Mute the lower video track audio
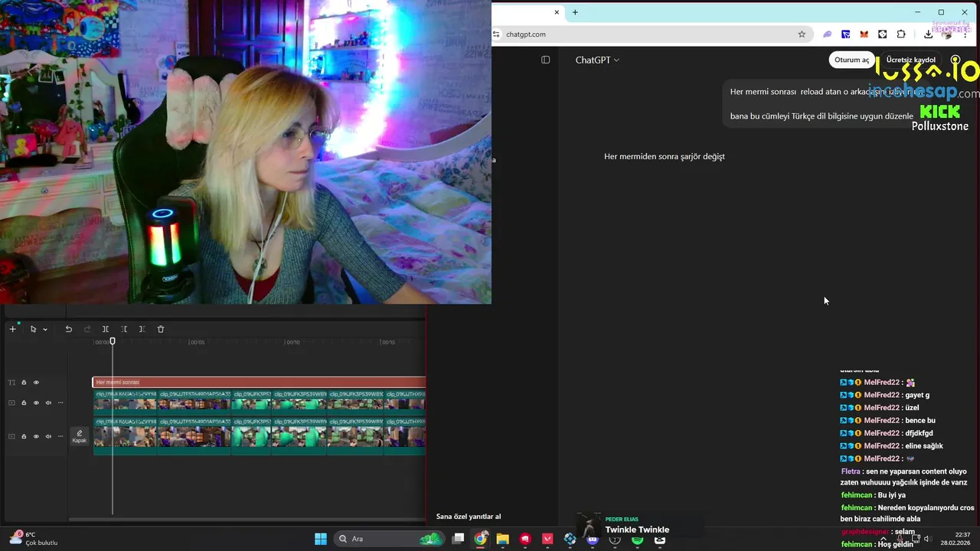 tap(48, 436)
